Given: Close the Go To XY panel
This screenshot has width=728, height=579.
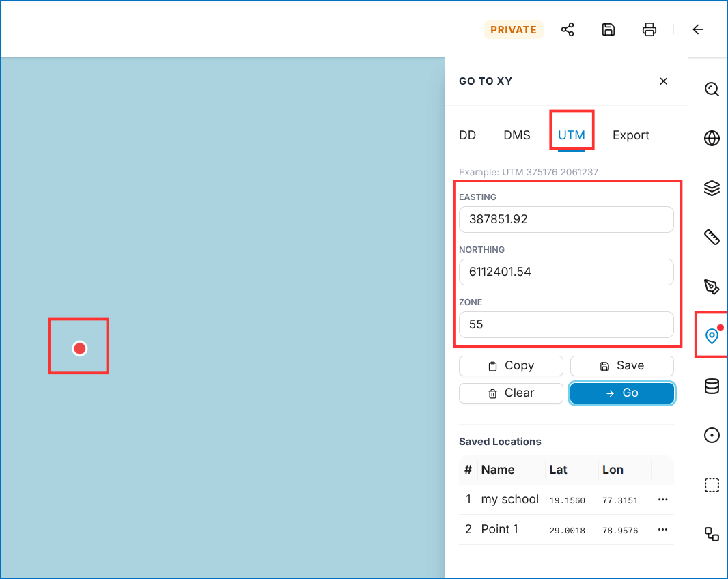Looking at the screenshot, I should pos(664,81).
